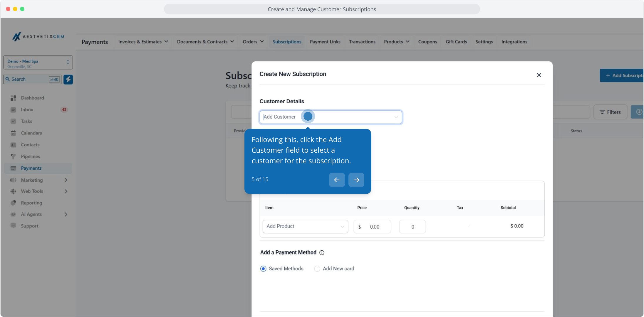Image resolution: width=644 pixels, height=317 pixels.
Task: Choose the Add New card radio option
Action: (x=317, y=269)
